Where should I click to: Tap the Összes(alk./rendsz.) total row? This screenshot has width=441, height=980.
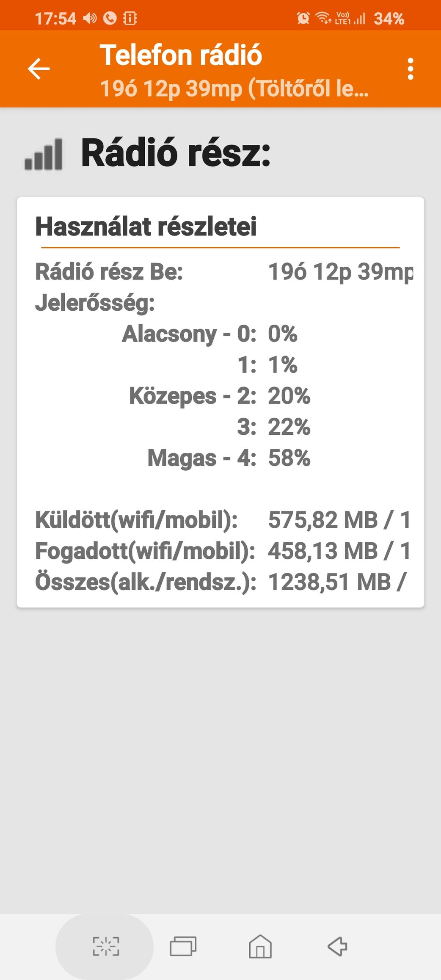[x=220, y=582]
